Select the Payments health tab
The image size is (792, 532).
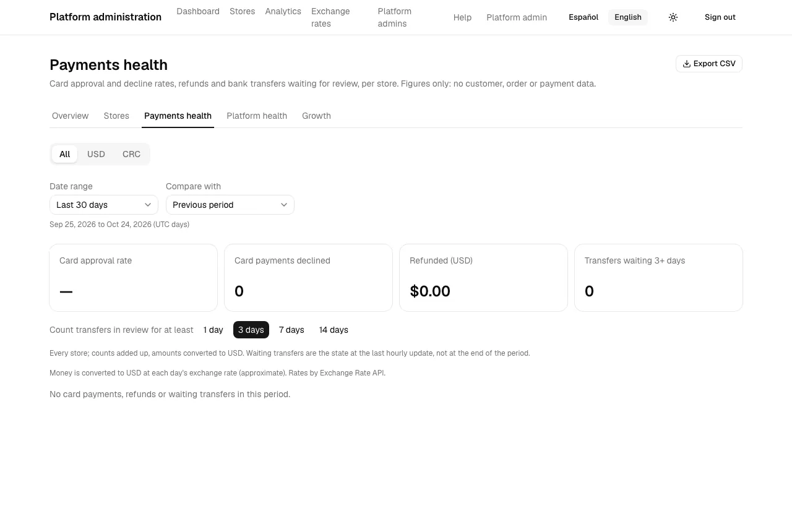[178, 116]
